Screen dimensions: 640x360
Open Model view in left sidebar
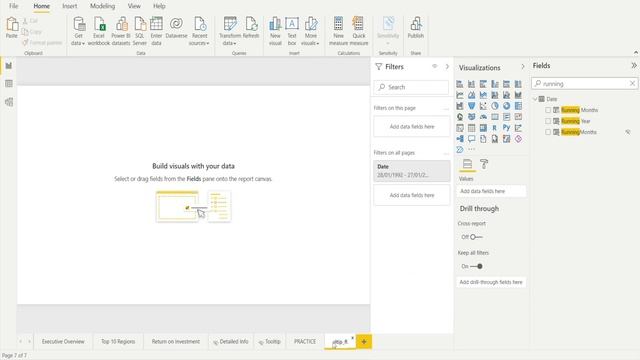tap(9, 102)
